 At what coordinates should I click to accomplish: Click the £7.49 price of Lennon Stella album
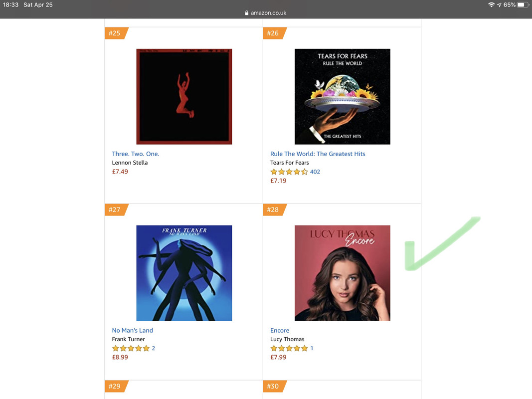tap(120, 172)
